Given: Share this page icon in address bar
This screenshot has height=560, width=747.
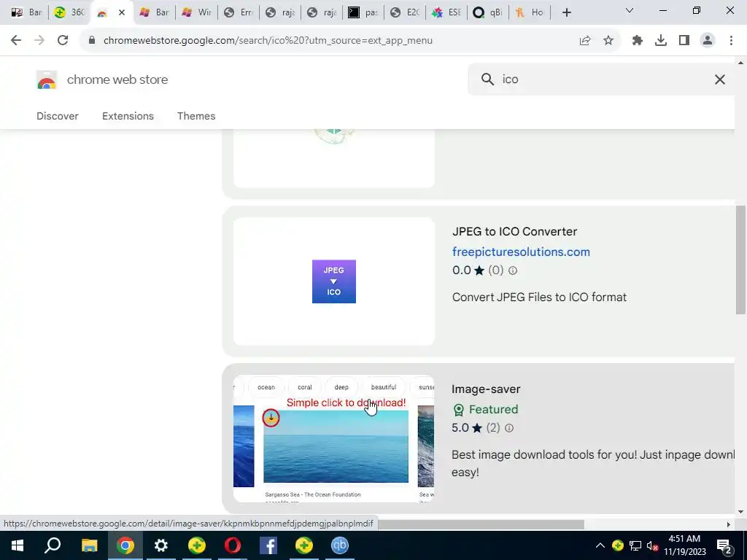Looking at the screenshot, I should point(585,41).
